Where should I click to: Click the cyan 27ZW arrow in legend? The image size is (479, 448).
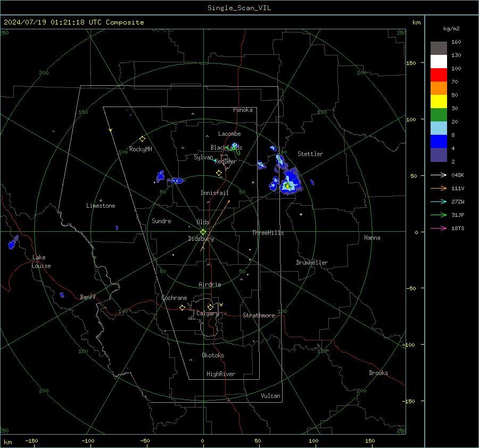[x=439, y=202]
